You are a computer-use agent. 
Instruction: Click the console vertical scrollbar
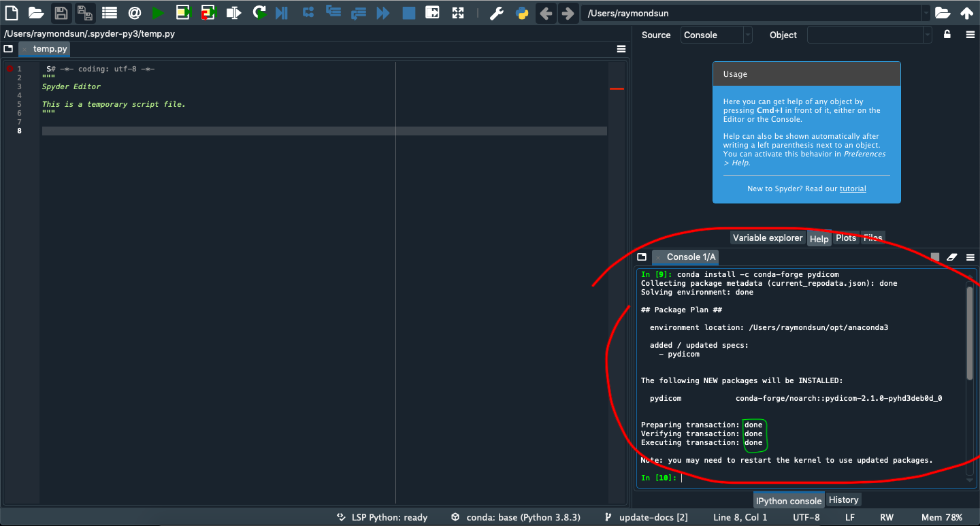[x=970, y=333]
